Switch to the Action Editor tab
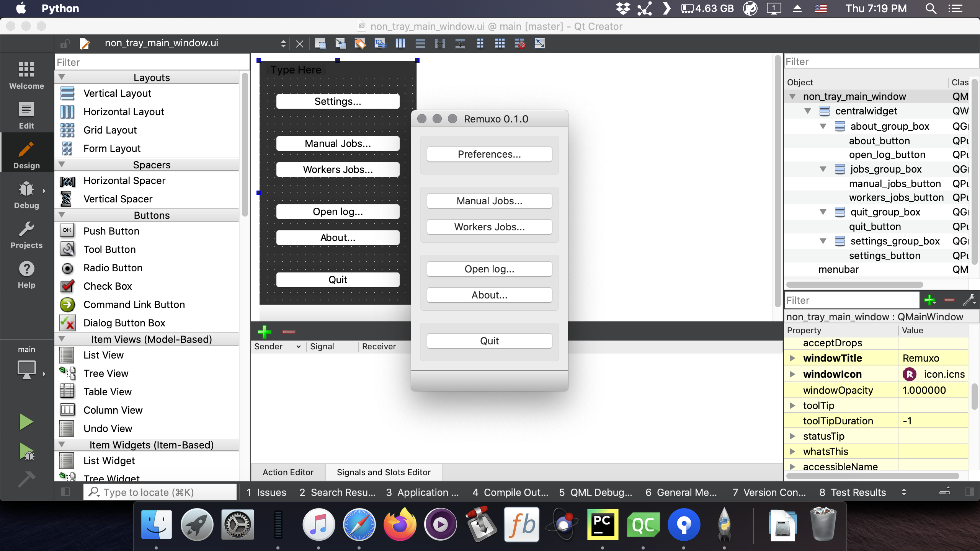 (288, 472)
